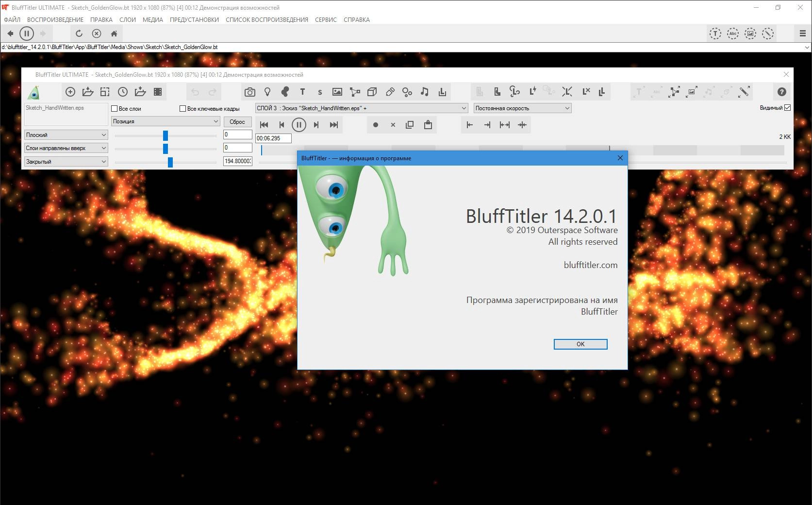
Task: Add a light layer with bulb icon
Action: coord(267,92)
